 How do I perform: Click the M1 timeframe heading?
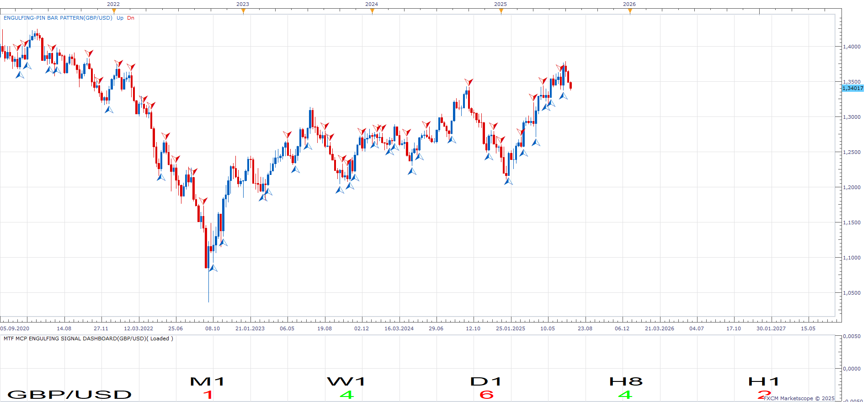208,381
